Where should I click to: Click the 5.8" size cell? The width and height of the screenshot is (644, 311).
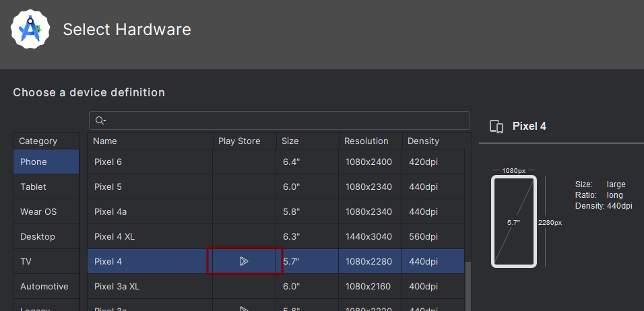pyautogui.click(x=308, y=212)
